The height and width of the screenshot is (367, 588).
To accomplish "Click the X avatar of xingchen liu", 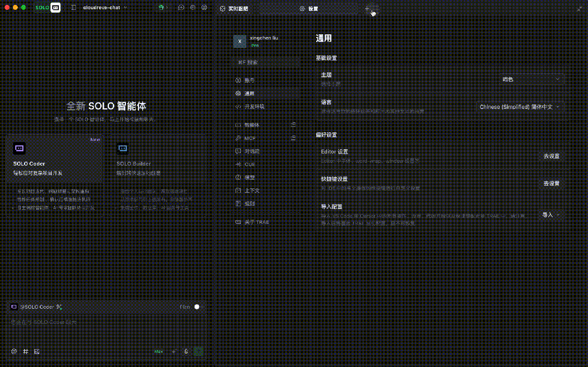I will click(240, 41).
